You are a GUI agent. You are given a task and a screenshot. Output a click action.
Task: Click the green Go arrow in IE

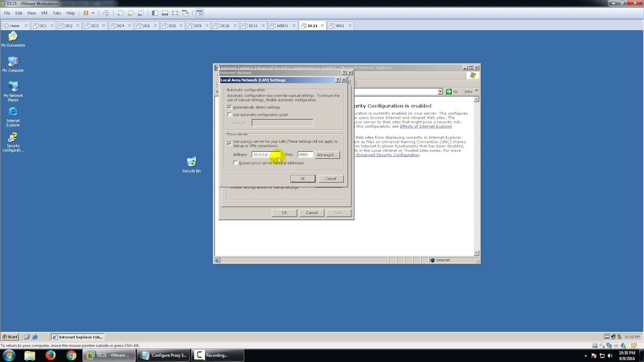tap(449, 92)
